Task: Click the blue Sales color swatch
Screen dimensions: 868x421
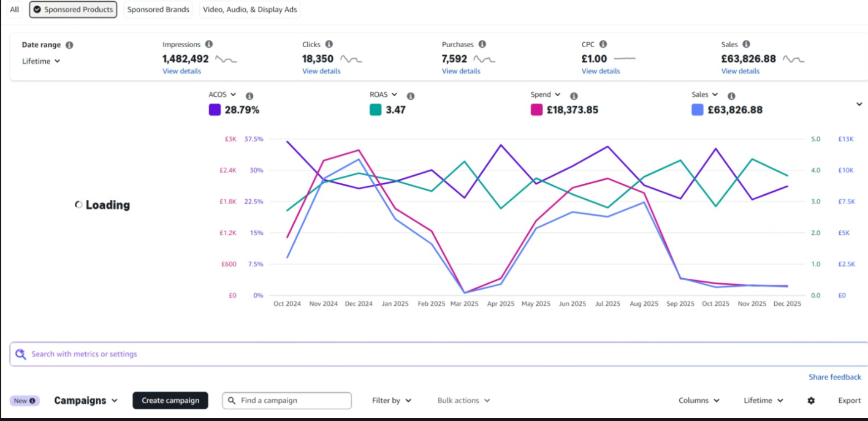Action: [x=697, y=110]
